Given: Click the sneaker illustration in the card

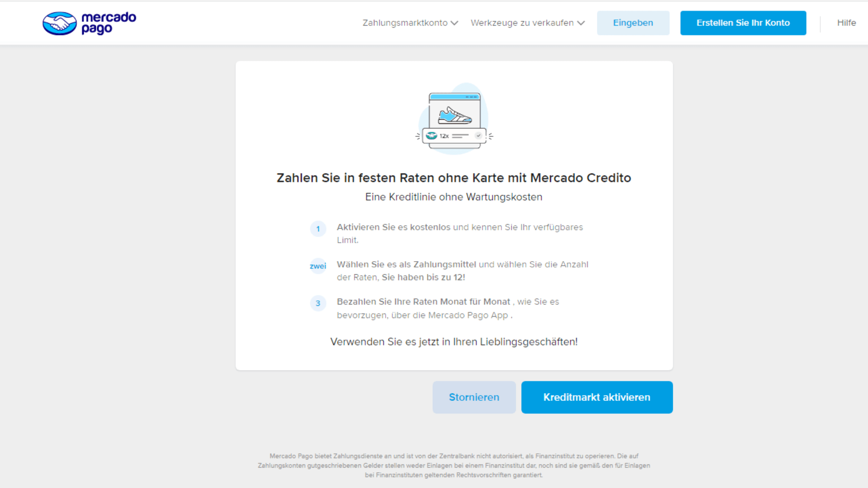Looking at the screenshot, I should 454,116.
